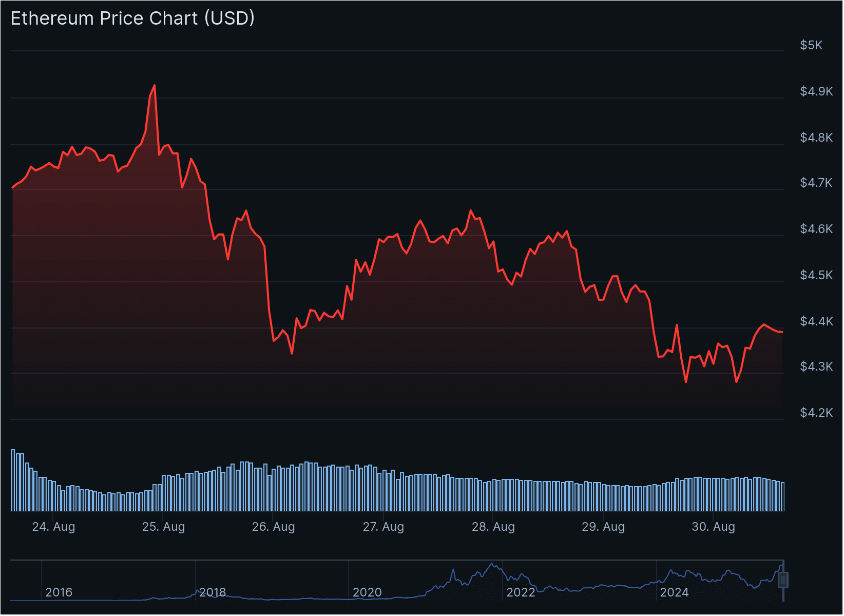Click the 28. Aug date label

coord(493,527)
